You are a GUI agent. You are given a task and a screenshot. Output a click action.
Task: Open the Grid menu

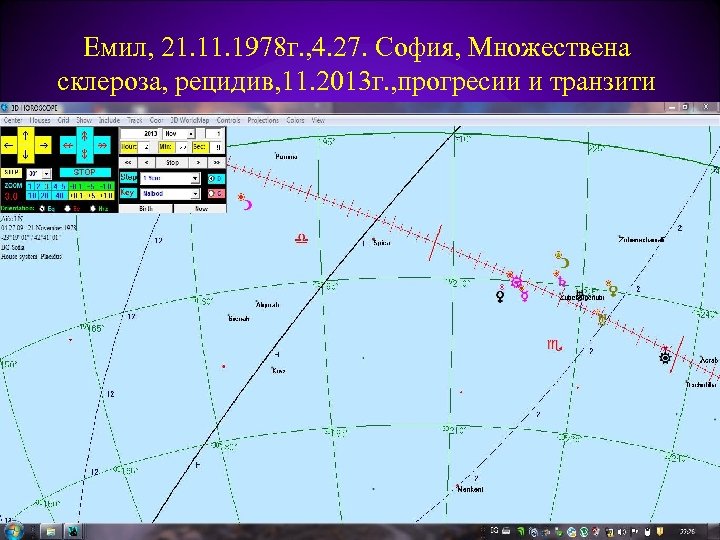(x=63, y=120)
